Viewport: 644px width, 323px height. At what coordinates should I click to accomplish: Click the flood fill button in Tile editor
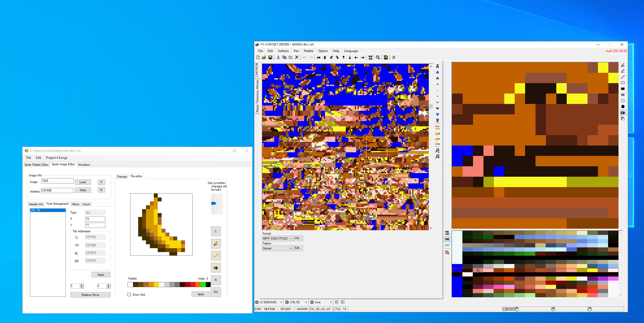(216, 268)
